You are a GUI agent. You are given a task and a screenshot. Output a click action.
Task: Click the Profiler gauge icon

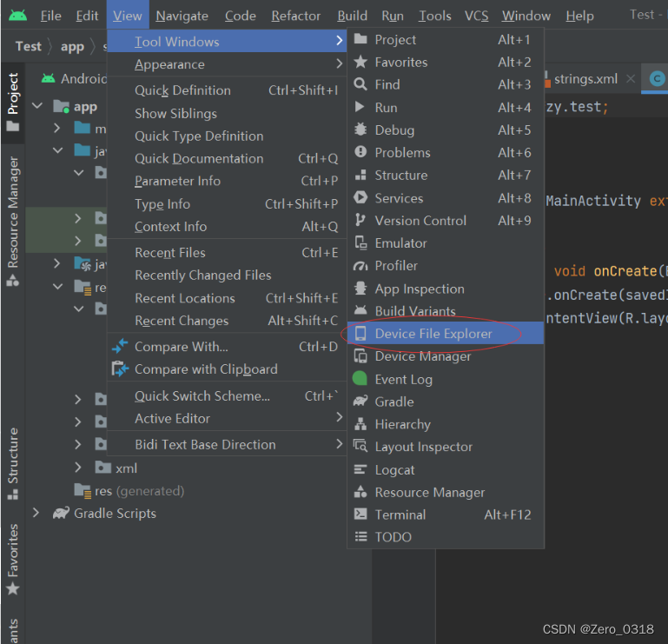point(360,266)
